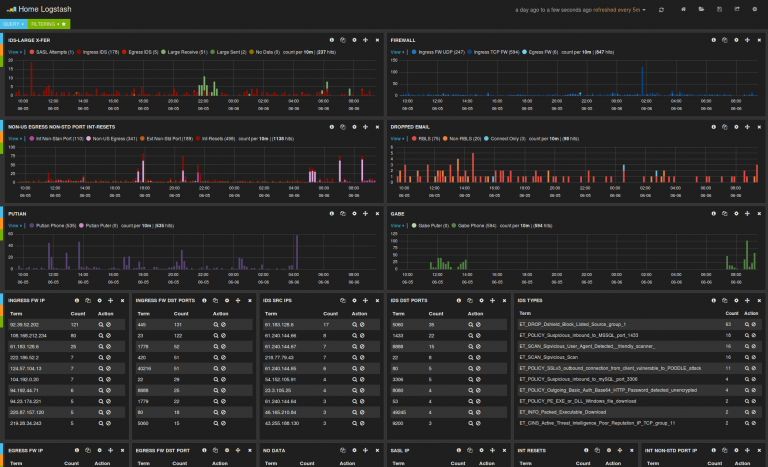This screenshot has width=768, height=467.
Task: Click the 222.186.52.2 term in INGRESS FW IP
Action: [24, 357]
